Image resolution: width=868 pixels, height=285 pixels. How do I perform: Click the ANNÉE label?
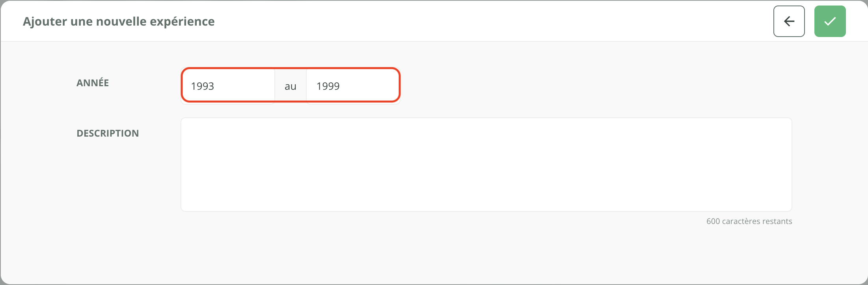(x=93, y=83)
